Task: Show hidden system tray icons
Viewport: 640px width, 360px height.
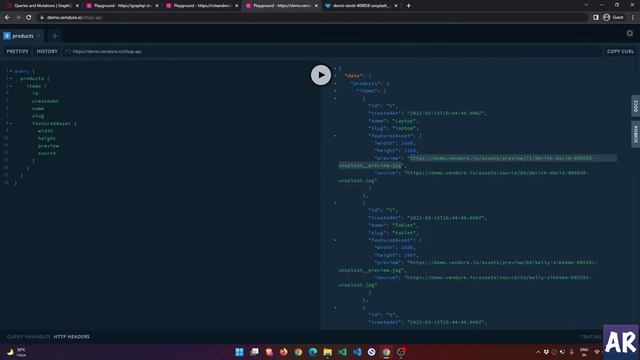Action: tap(538, 352)
